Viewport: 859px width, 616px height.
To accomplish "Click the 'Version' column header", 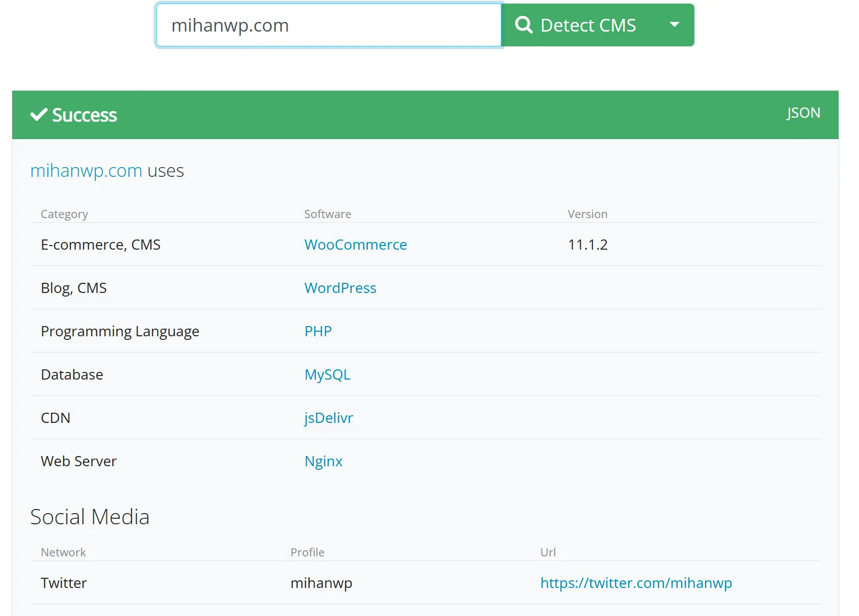I will point(587,214).
